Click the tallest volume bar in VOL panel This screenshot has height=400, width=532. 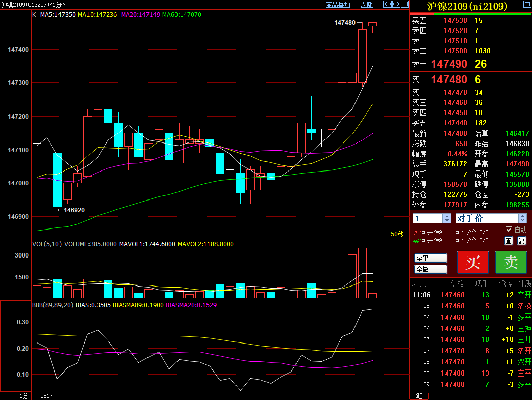pos(362,273)
